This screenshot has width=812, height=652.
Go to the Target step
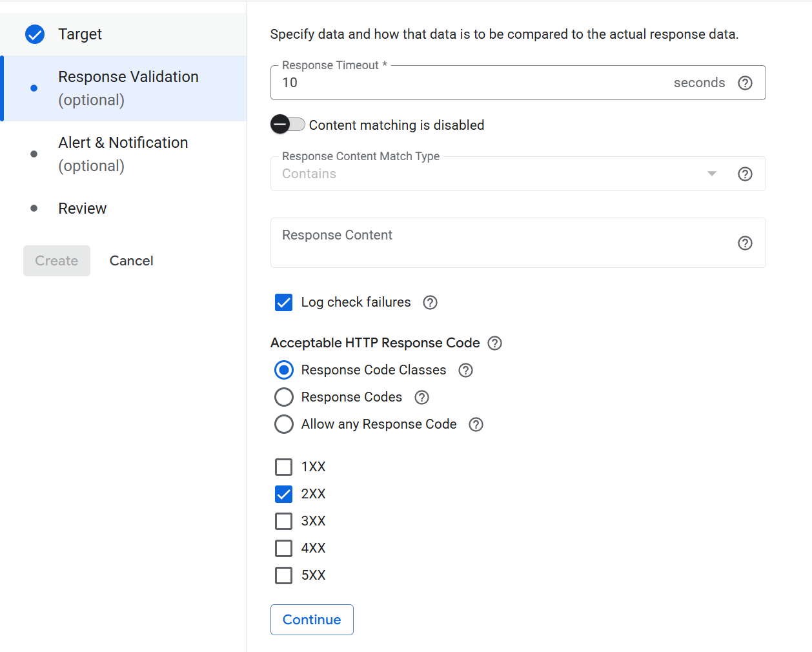click(x=123, y=34)
